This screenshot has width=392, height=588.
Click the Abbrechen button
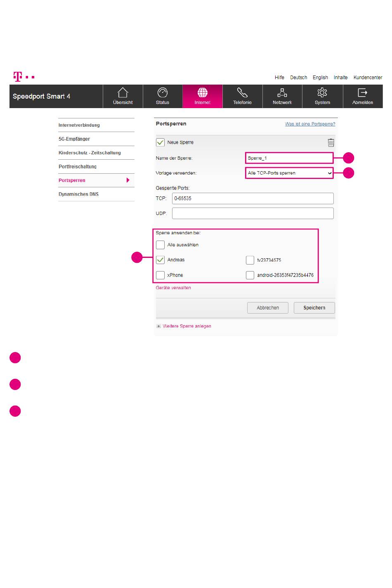pos(268,308)
